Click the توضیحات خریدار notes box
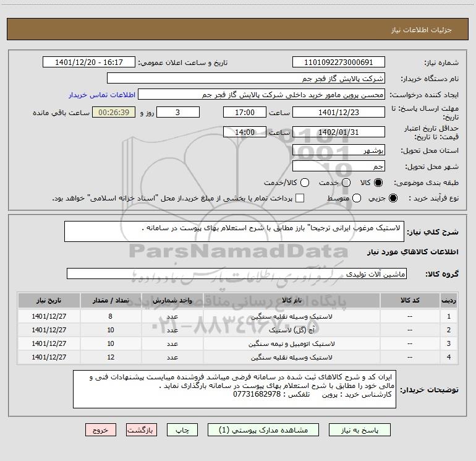The image size is (476, 461). click(234, 389)
